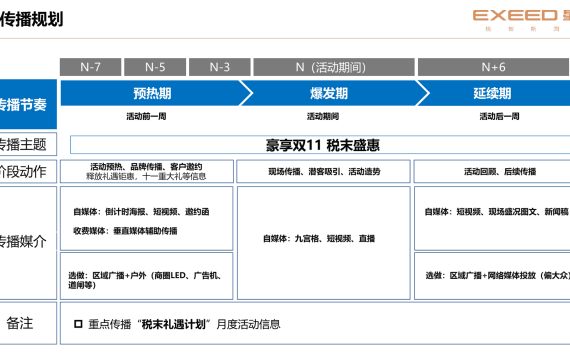
Task: Select the 备注 row label
Action: [28, 323]
